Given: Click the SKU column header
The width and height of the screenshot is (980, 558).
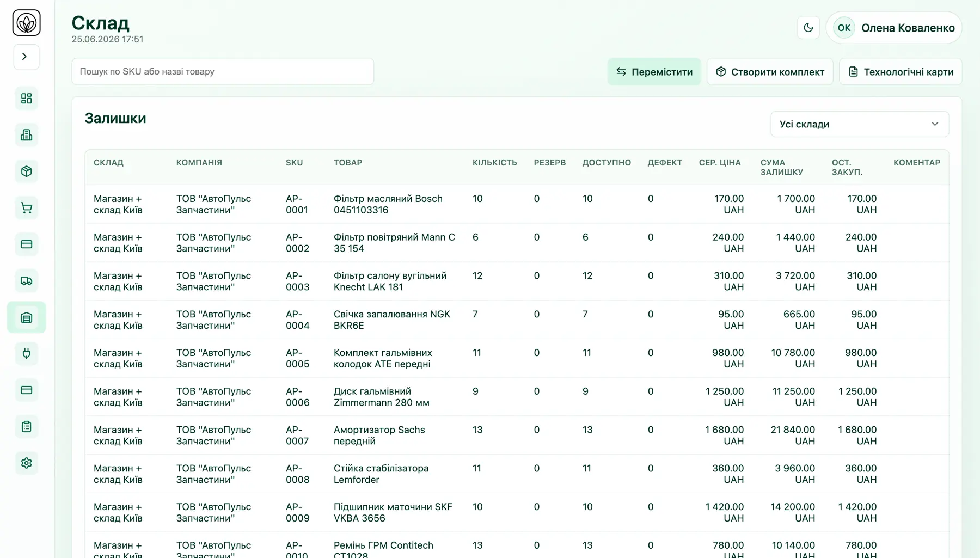Looking at the screenshot, I should 294,163.
